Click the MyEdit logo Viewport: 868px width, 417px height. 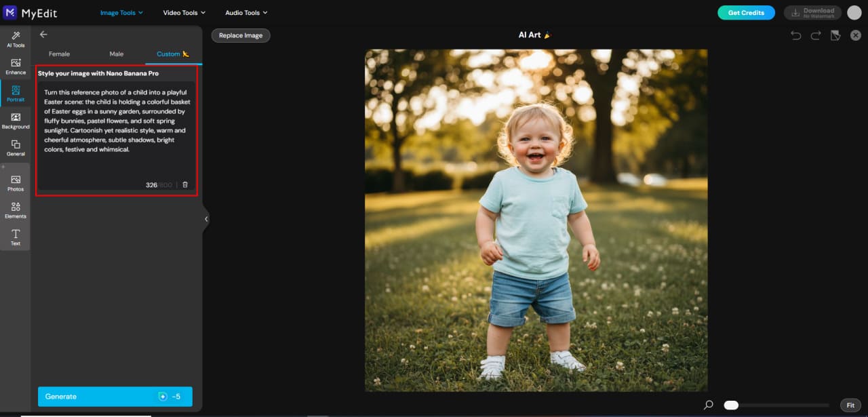coord(30,13)
